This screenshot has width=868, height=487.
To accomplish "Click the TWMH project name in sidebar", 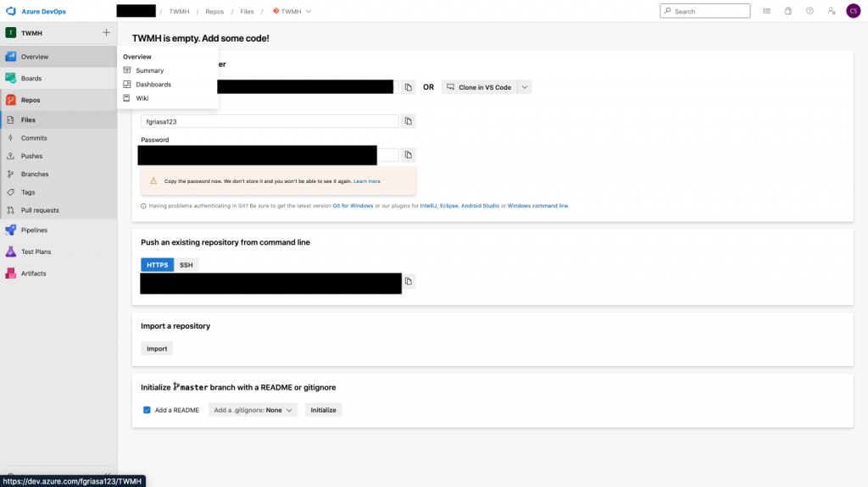I will point(31,33).
